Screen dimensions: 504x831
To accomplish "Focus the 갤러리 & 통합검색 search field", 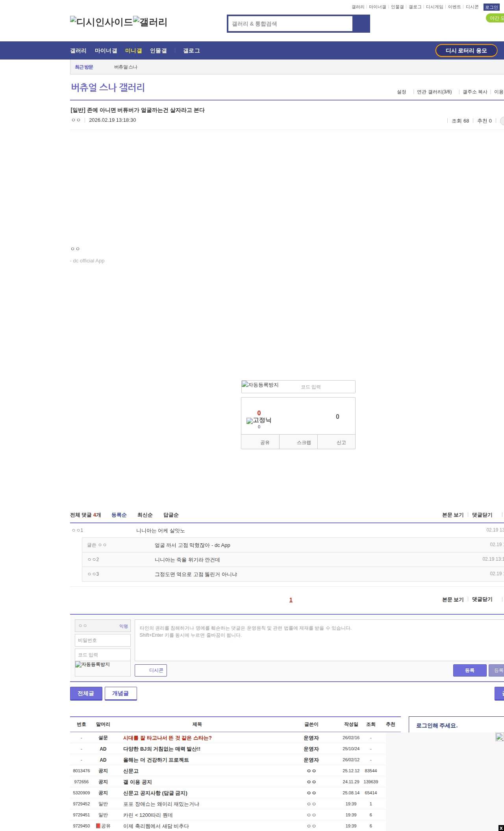I will click(x=290, y=24).
